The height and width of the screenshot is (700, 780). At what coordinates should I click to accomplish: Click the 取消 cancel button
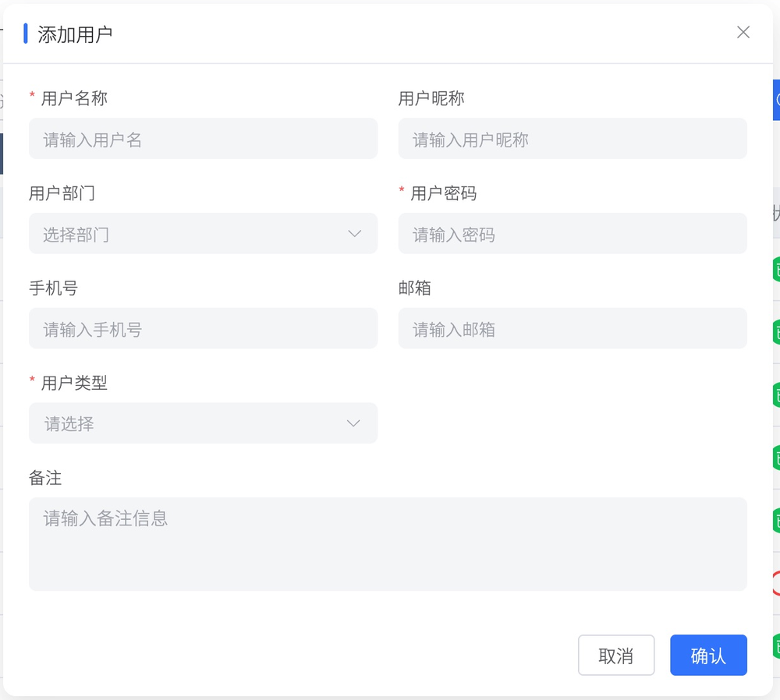pos(616,656)
